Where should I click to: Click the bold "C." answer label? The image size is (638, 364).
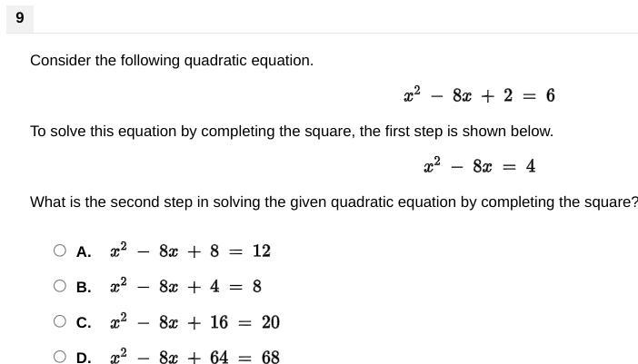point(84,322)
